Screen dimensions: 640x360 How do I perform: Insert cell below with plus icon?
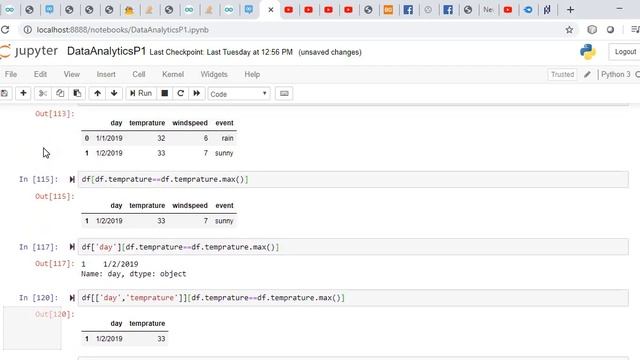[x=23, y=93]
